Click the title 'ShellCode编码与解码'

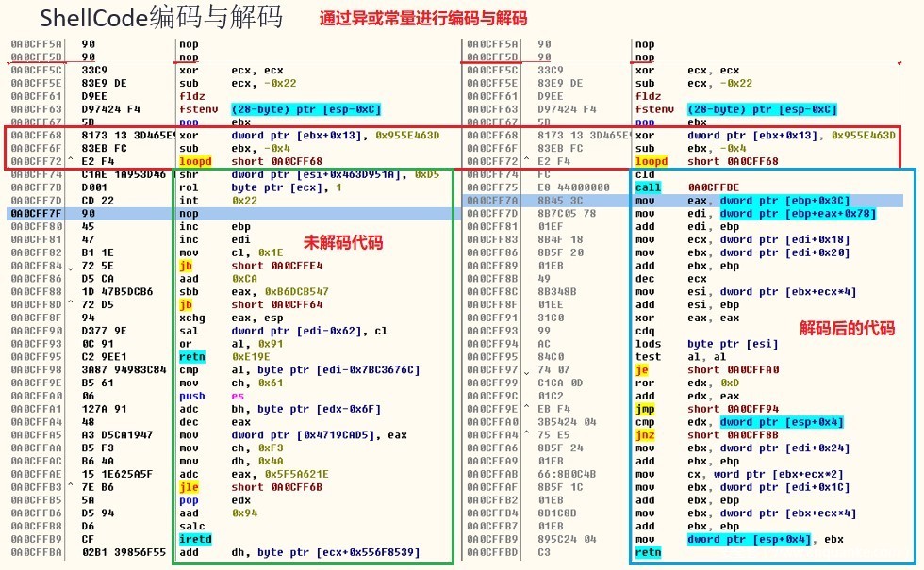pos(160,17)
